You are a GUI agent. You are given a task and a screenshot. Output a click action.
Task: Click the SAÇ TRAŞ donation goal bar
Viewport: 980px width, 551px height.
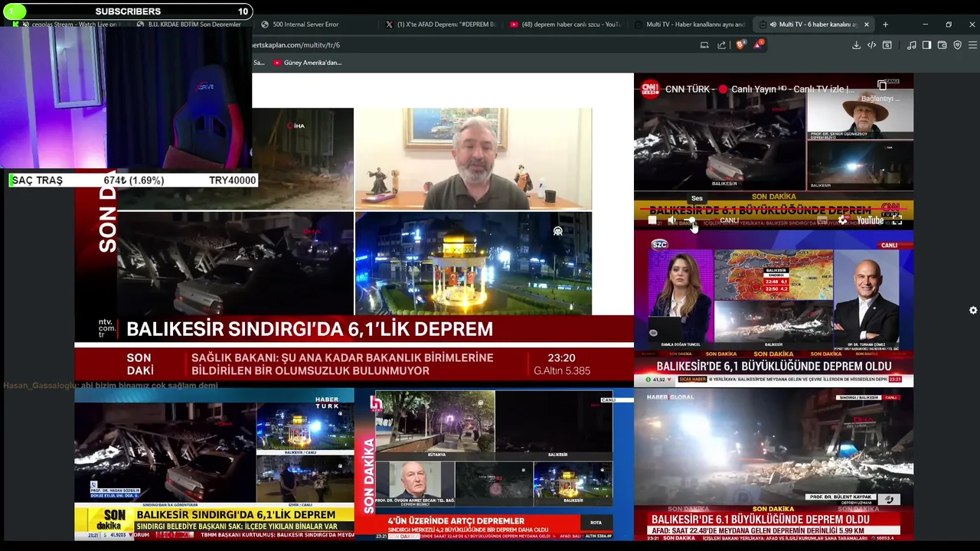coord(133,181)
